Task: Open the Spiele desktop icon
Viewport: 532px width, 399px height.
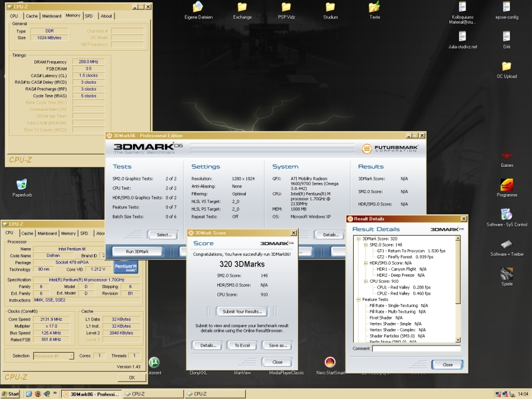Action: tap(506, 277)
